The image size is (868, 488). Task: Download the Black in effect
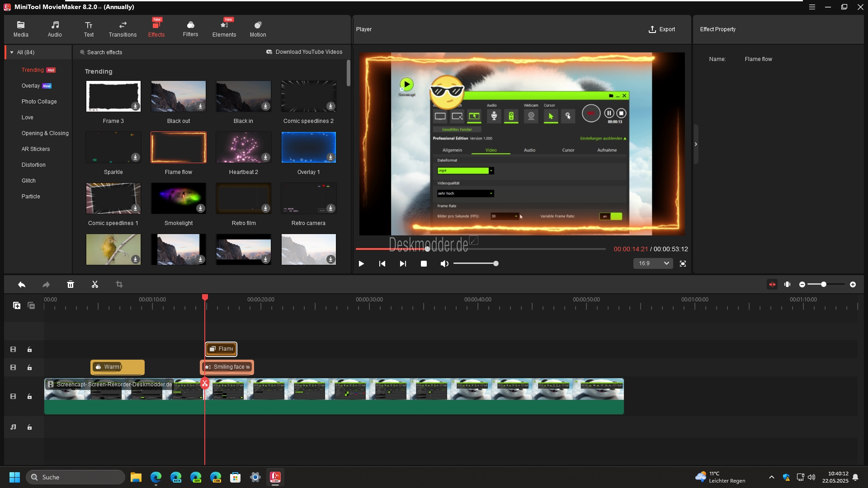click(x=265, y=106)
